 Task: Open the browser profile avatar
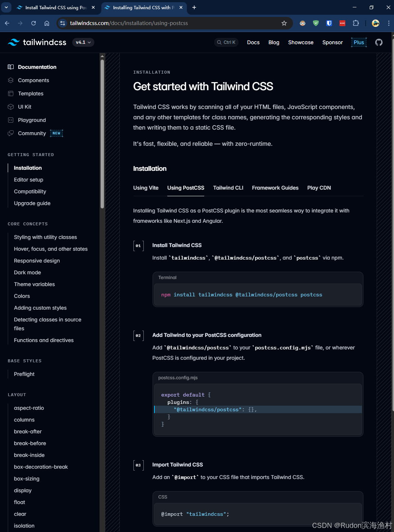coord(376,23)
